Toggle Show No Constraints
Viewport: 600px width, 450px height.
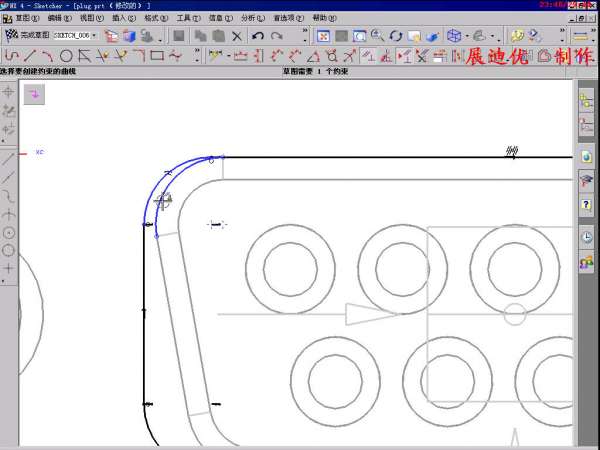pyautogui.click(x=422, y=56)
